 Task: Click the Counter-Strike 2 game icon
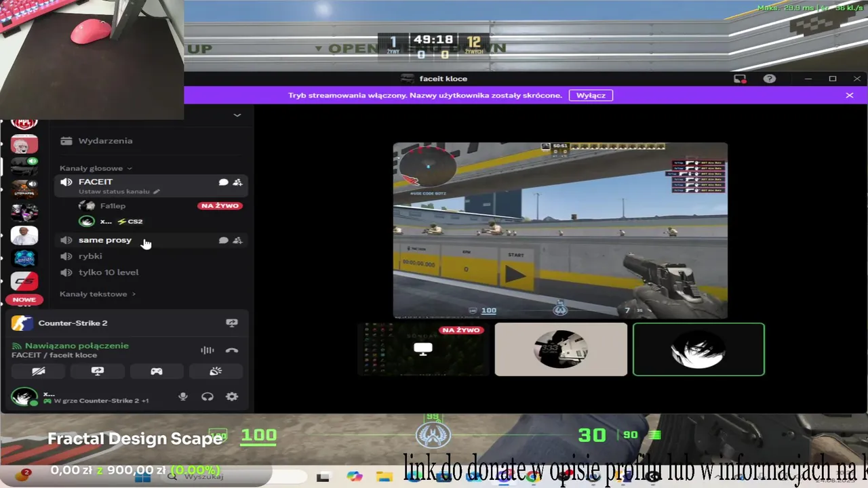click(22, 323)
